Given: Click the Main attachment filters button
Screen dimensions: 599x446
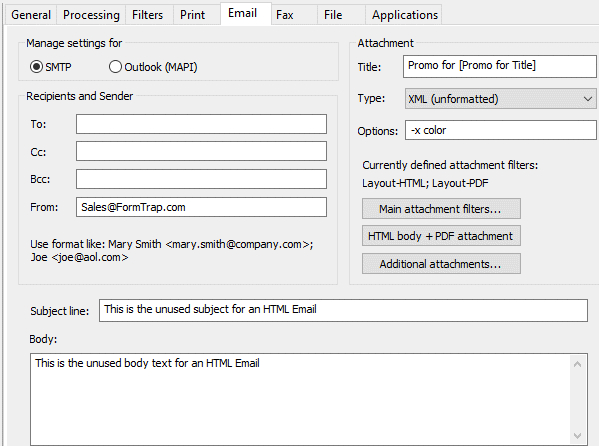Looking at the screenshot, I should (441, 209).
